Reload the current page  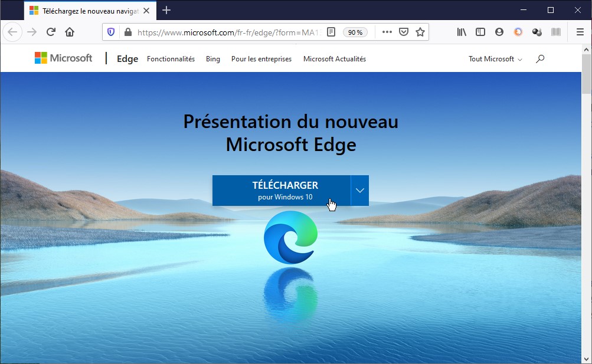coord(51,32)
